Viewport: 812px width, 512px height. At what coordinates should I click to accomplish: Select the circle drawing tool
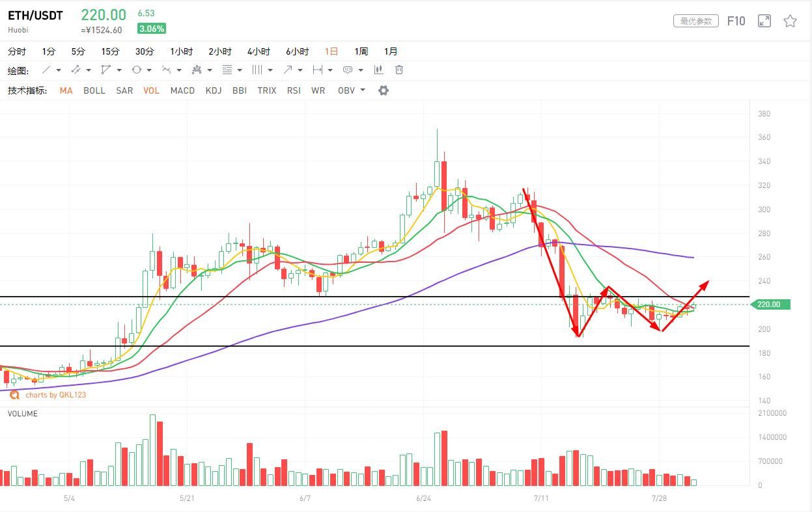point(136,70)
